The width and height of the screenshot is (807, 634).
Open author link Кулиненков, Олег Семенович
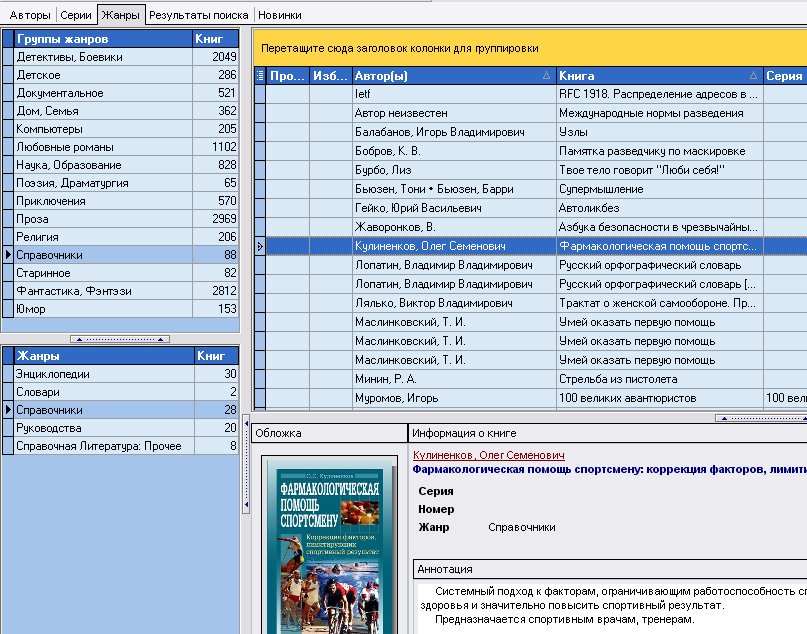(x=488, y=455)
